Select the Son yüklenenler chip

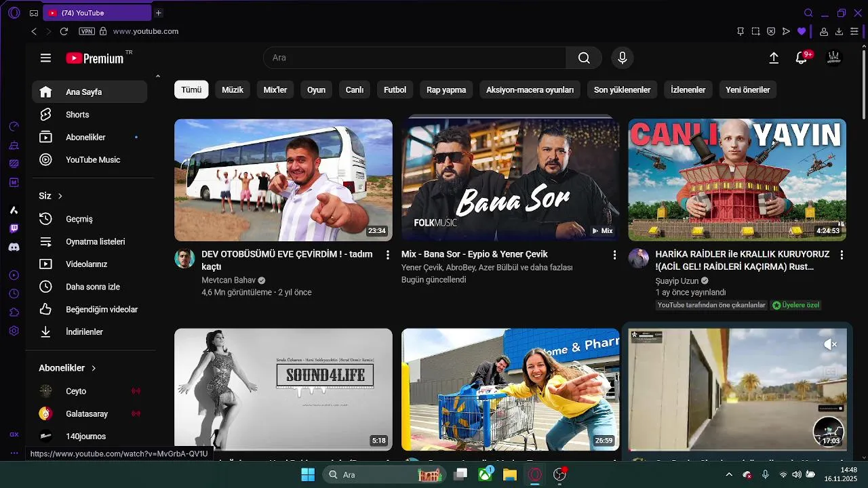point(622,89)
